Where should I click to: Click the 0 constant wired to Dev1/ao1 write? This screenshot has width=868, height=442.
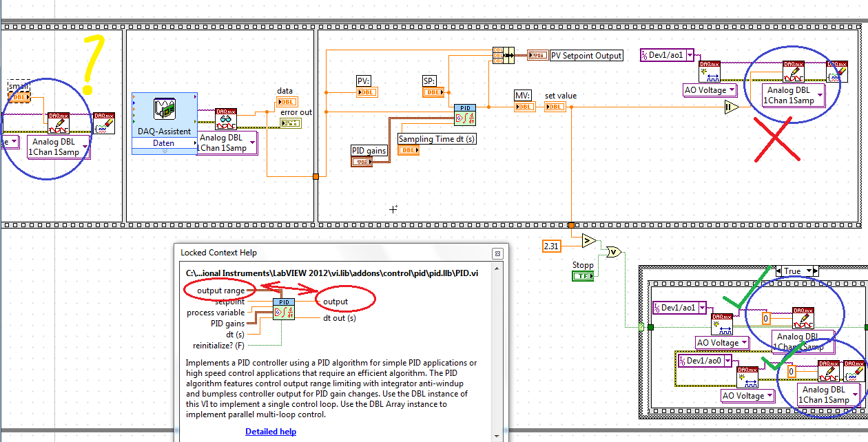[x=766, y=319]
